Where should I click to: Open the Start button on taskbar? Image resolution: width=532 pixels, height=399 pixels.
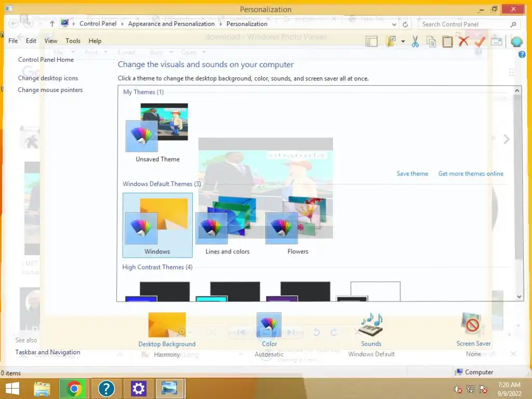[x=12, y=389]
